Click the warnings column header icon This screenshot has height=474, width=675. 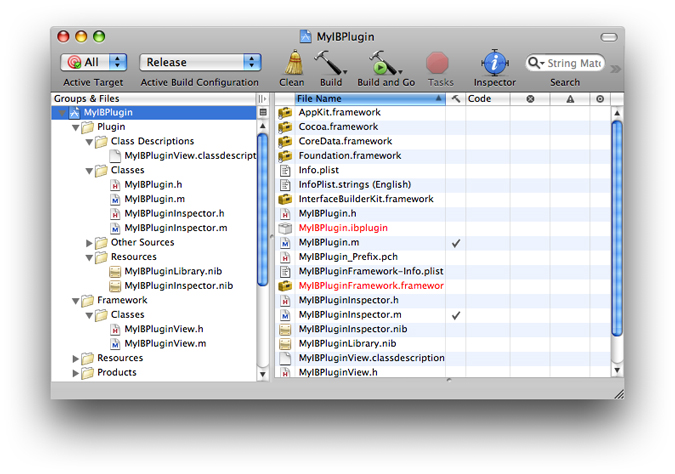coord(570,100)
